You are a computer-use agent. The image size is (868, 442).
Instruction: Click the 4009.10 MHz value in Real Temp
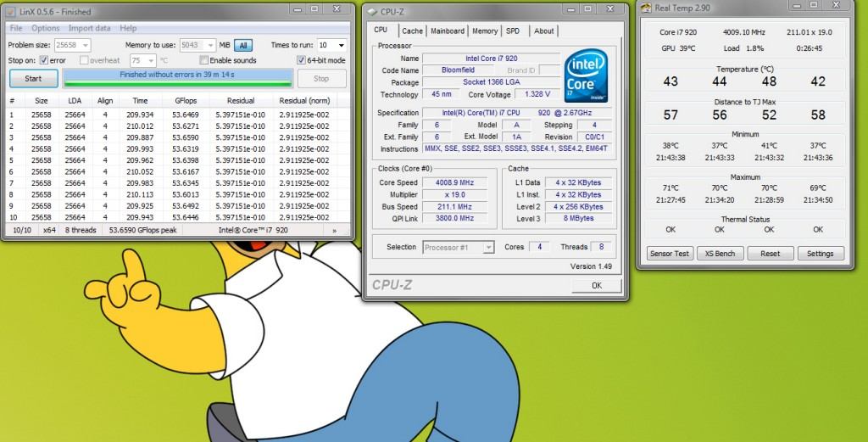743,32
